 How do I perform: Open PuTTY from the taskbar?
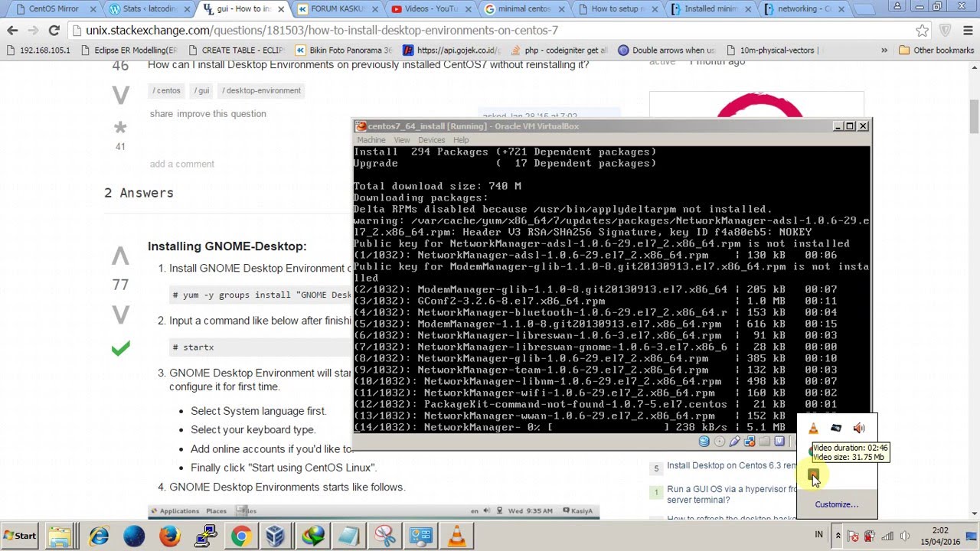[x=205, y=536]
